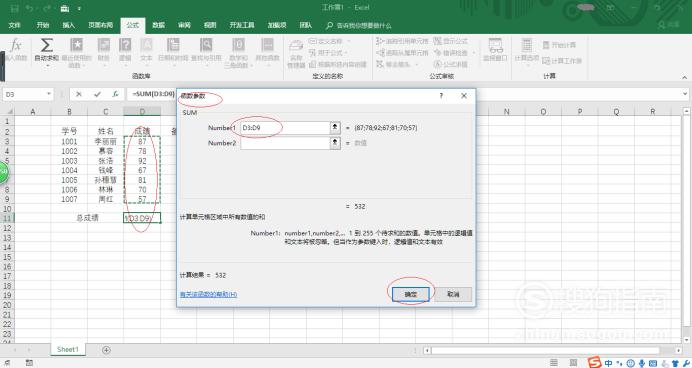This screenshot has height=368, width=692.
Task: Select cell with name 李丽丽
Action: [x=105, y=142]
